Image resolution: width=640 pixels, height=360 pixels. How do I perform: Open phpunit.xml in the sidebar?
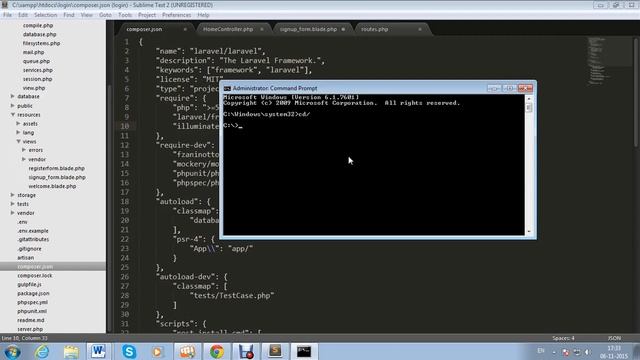pos(32,311)
